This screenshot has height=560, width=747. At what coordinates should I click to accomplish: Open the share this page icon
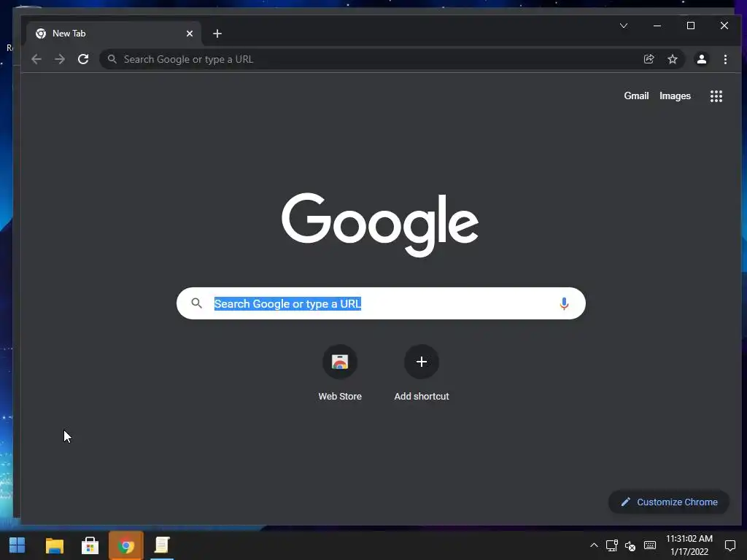649,59
